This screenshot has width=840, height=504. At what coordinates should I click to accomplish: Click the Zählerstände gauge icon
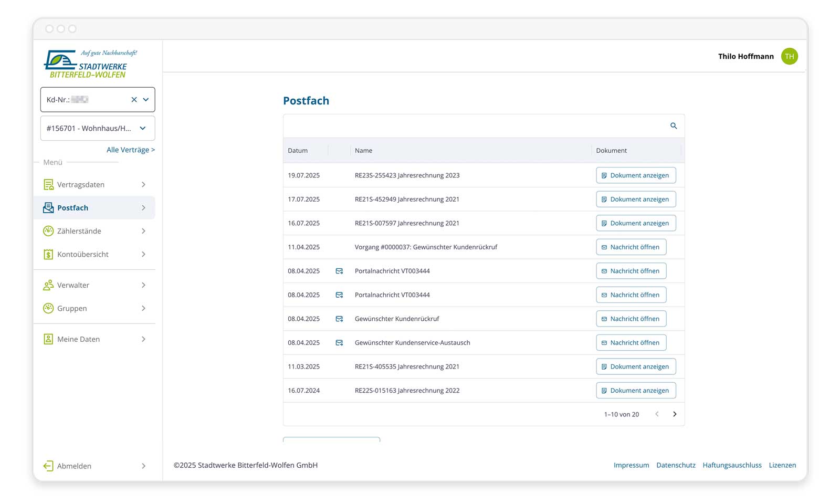coord(48,231)
